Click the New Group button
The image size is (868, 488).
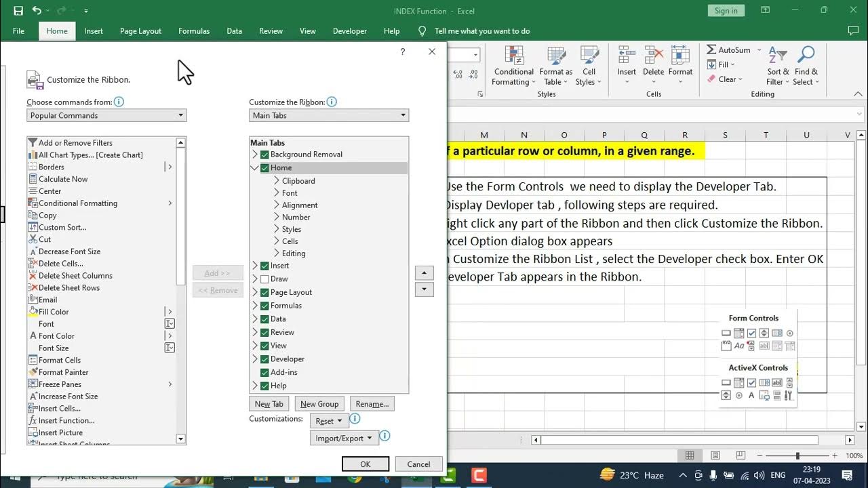click(x=319, y=404)
